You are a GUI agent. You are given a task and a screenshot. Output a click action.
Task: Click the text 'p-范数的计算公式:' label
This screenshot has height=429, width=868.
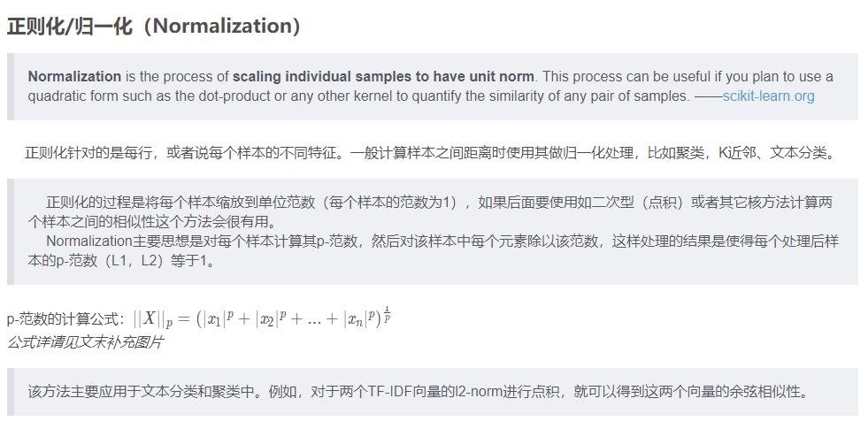click(68, 319)
